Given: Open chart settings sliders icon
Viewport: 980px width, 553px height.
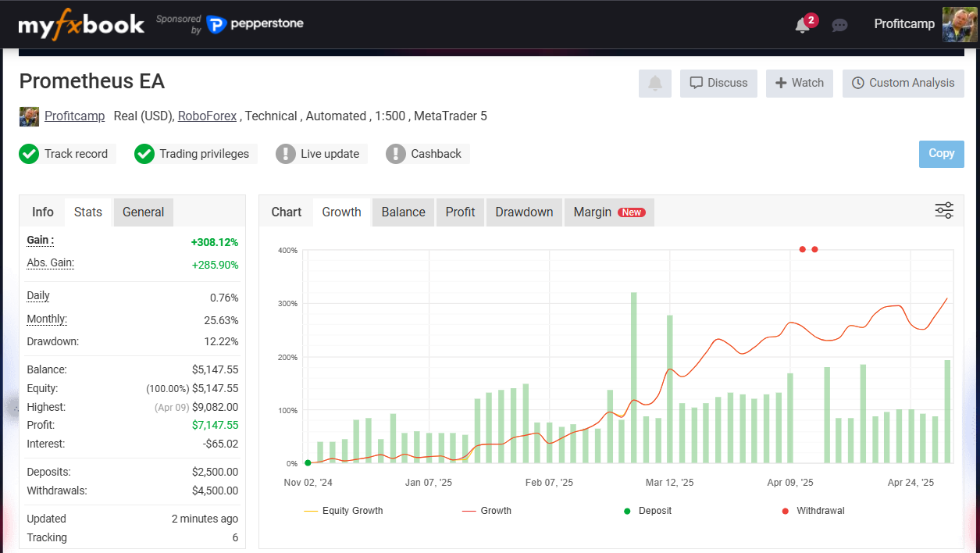Looking at the screenshot, I should [944, 211].
